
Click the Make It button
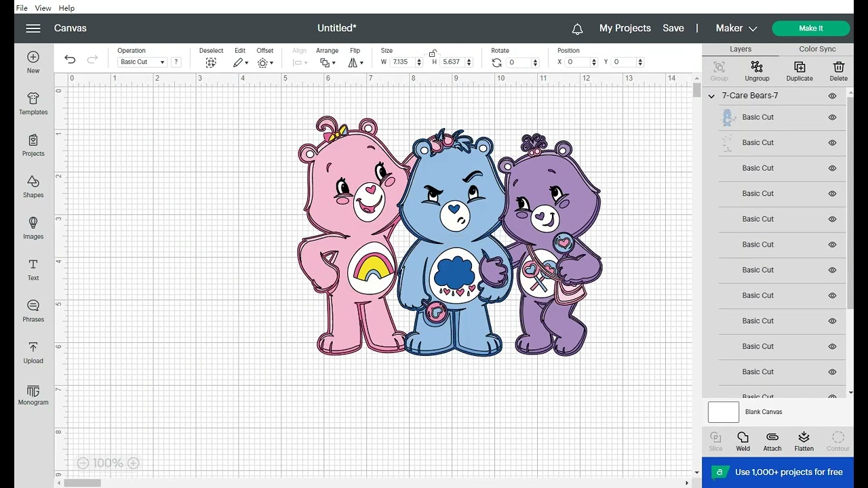pos(811,28)
